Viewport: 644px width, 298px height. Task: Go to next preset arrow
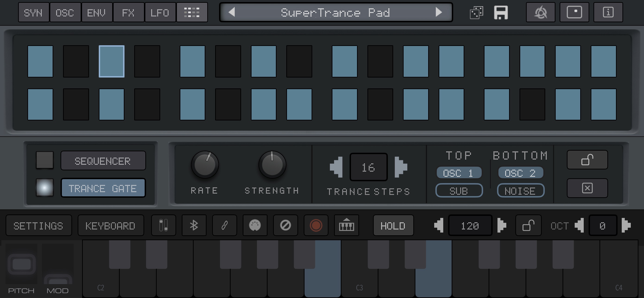pos(439,12)
